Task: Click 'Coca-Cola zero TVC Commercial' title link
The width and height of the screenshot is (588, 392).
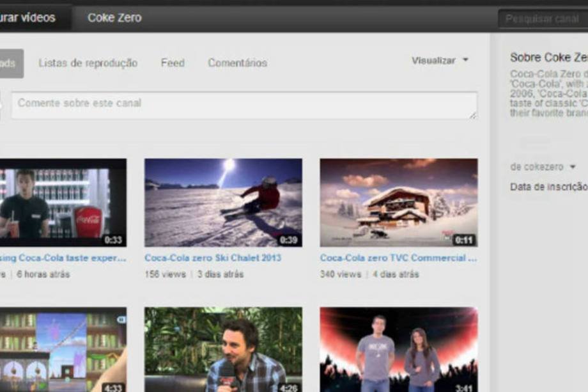Action: [398, 258]
